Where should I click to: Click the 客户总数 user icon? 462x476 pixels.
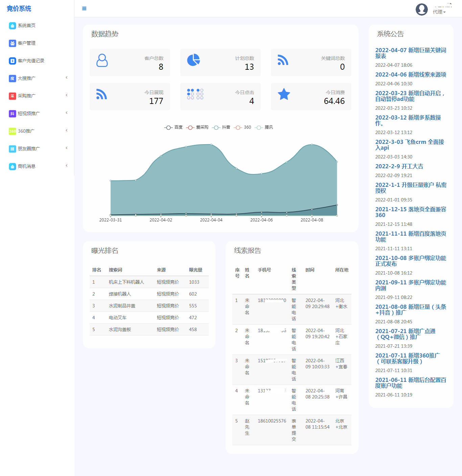click(x=102, y=60)
